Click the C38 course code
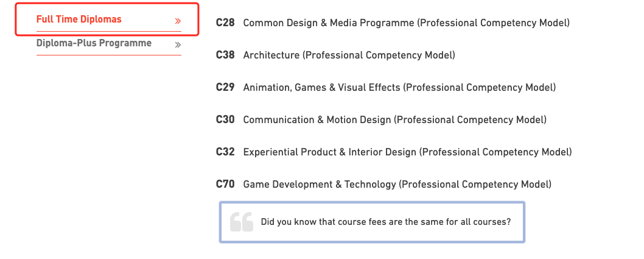Viewport: 644px width, 259px height. pos(225,55)
